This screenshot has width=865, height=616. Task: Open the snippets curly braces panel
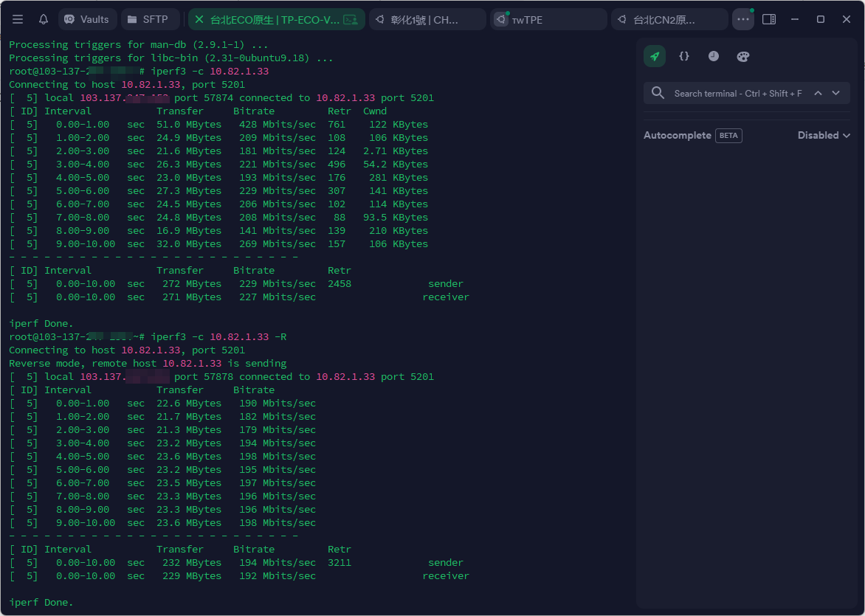684,56
